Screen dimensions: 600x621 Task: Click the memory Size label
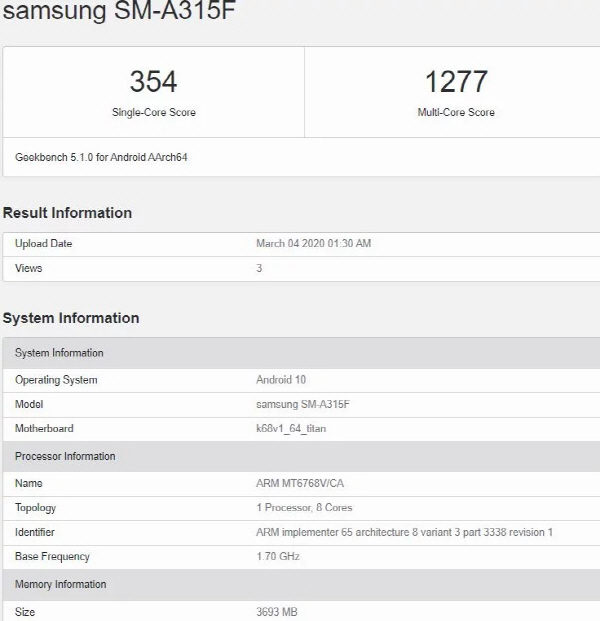(x=25, y=612)
